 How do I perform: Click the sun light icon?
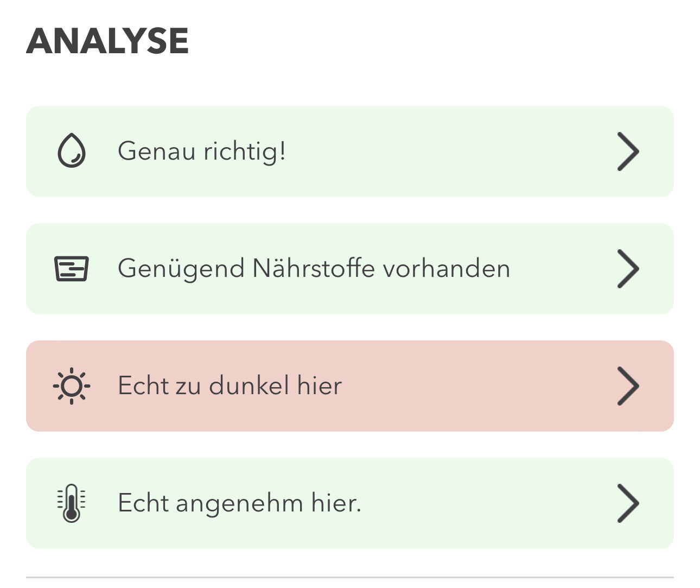click(72, 386)
